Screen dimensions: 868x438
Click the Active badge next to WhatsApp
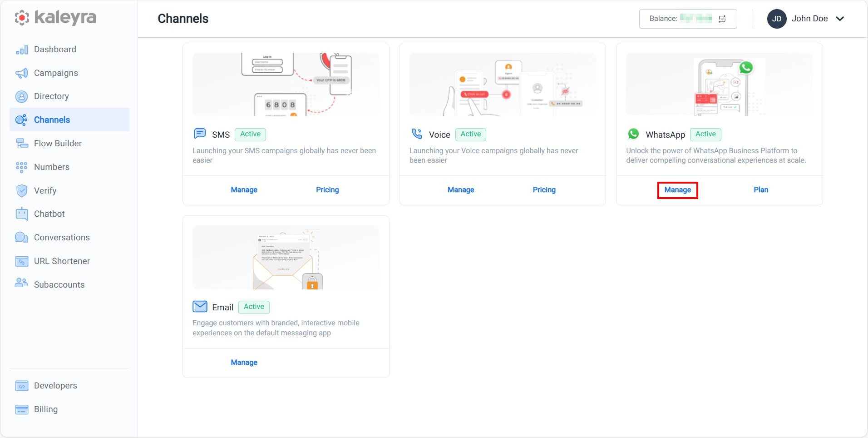pyautogui.click(x=706, y=134)
